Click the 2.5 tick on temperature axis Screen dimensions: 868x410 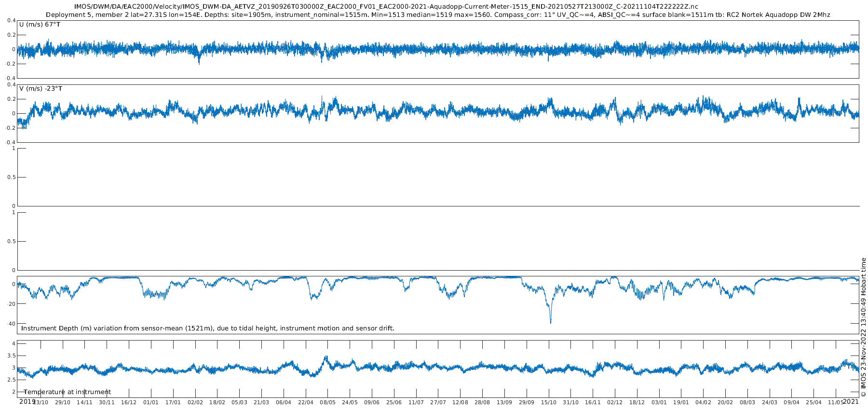[x=11, y=380]
